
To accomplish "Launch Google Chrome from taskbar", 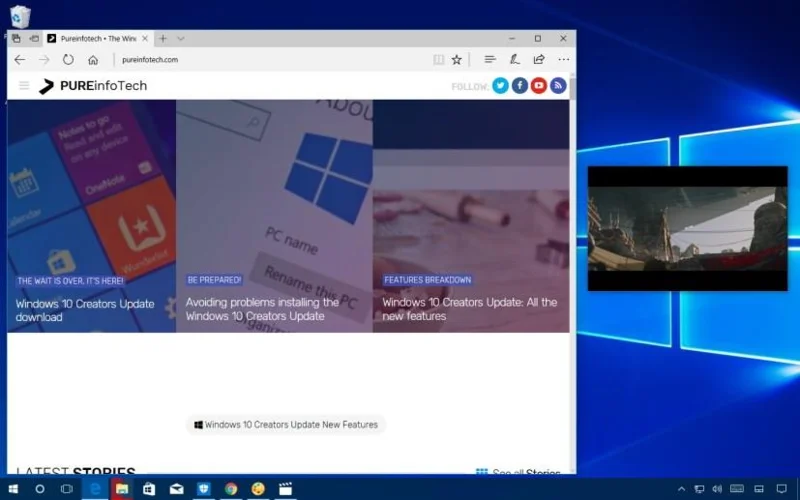I will click(231, 489).
